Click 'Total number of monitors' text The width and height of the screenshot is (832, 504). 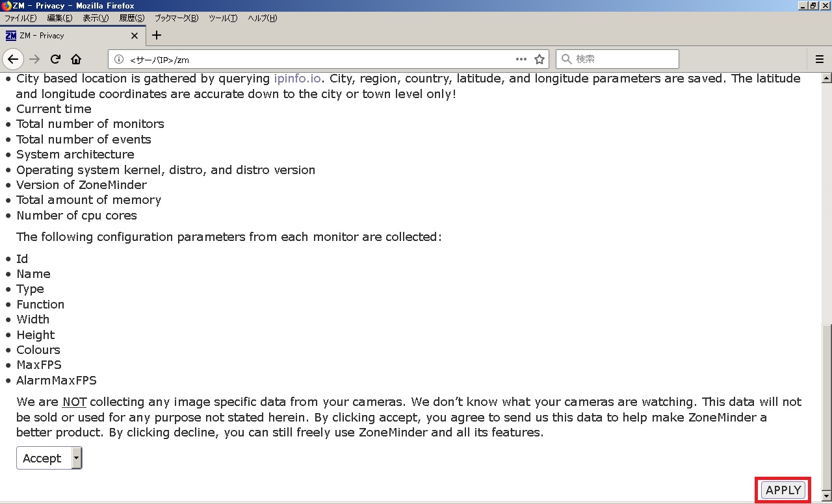(90, 124)
